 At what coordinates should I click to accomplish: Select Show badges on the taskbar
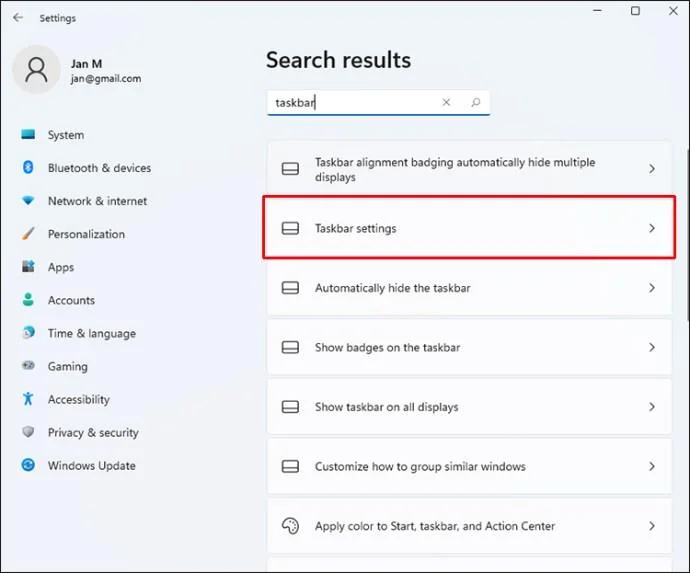[x=469, y=347]
